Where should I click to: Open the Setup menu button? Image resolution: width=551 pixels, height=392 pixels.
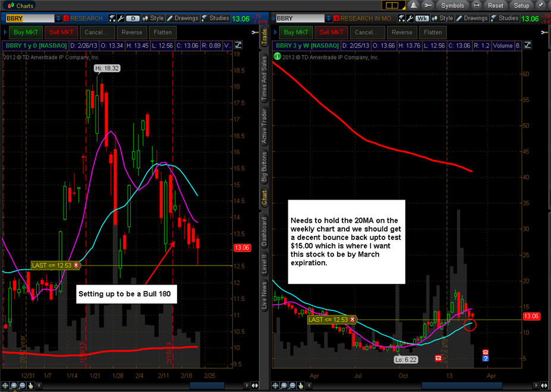[521, 5]
